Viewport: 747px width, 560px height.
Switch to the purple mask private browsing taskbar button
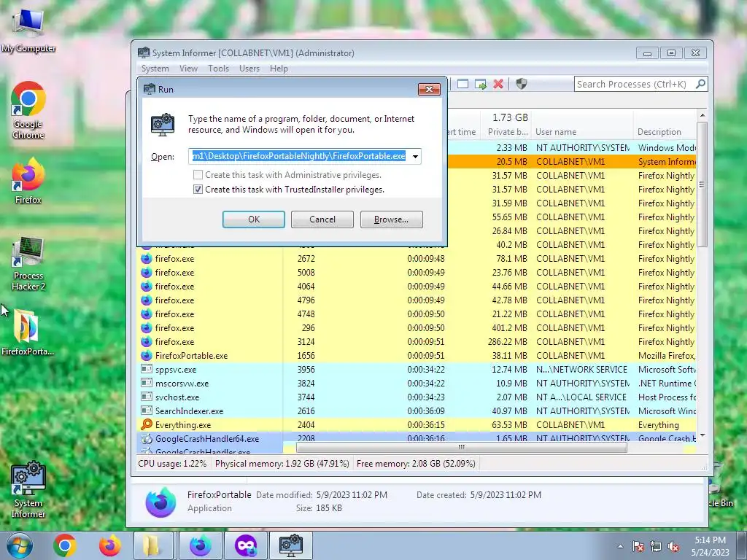(246, 545)
